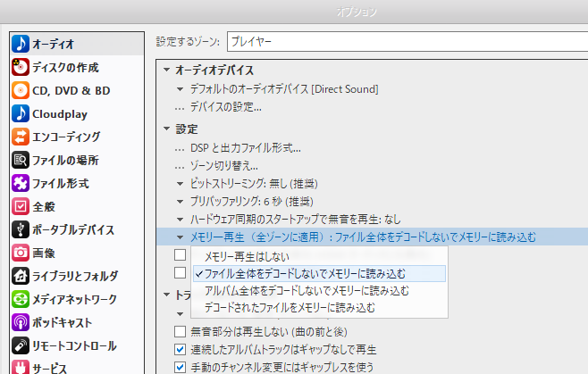This screenshot has height=374, width=588.
Task: Click the メディアネットワーク network icon
Action: click(21, 299)
